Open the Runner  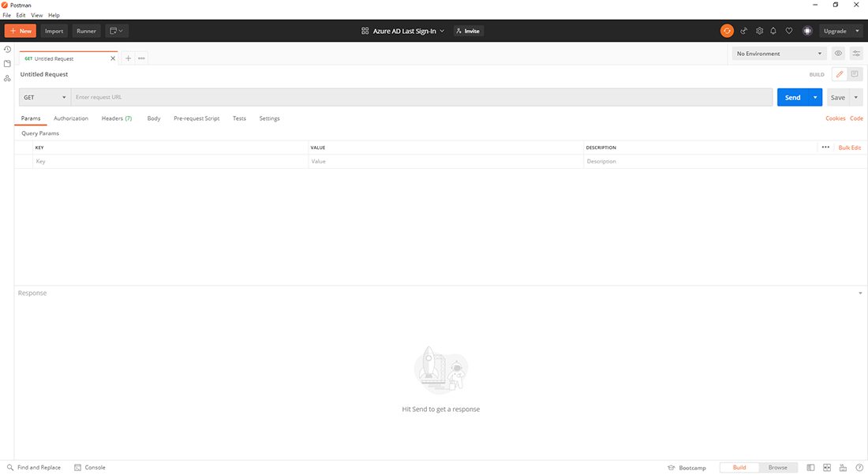coord(86,31)
